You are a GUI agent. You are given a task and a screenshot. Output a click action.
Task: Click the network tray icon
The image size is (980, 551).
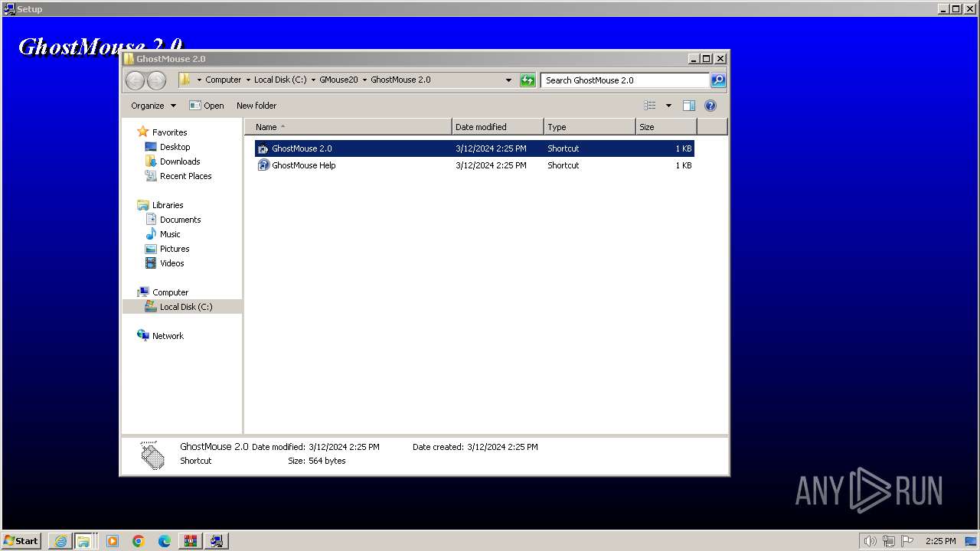coord(889,541)
